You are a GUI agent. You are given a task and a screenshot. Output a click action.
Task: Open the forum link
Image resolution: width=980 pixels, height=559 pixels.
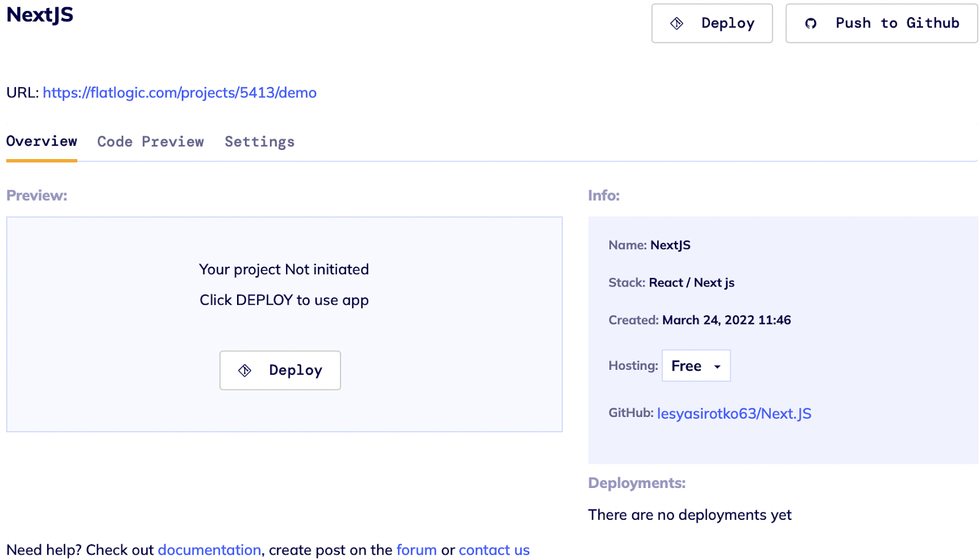[417, 550]
